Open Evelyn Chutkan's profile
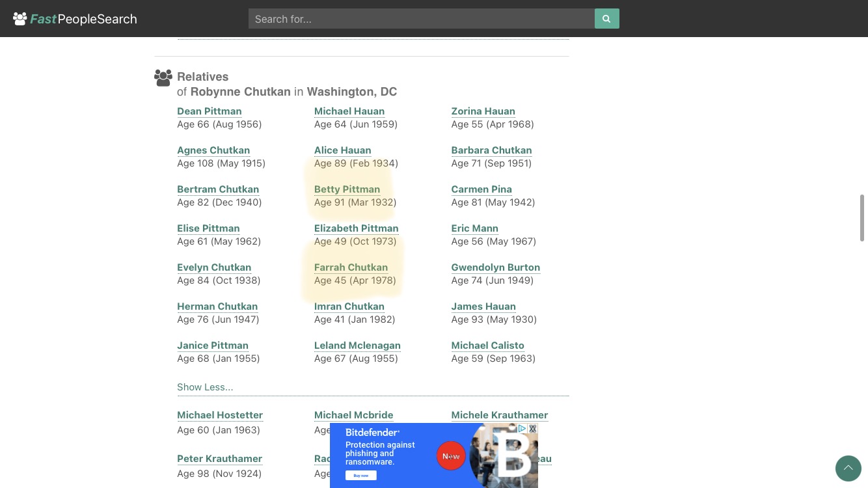The image size is (868, 488). click(x=214, y=267)
